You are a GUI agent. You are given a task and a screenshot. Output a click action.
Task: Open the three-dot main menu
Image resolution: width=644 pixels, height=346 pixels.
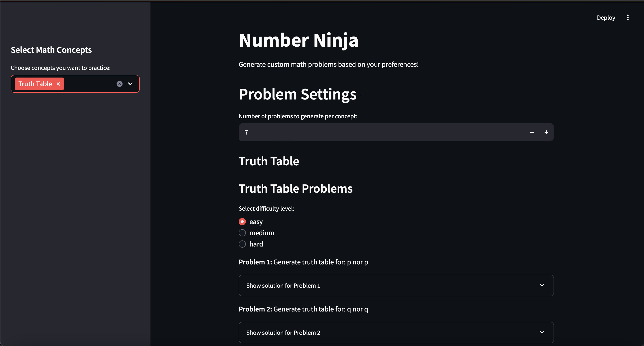627,17
